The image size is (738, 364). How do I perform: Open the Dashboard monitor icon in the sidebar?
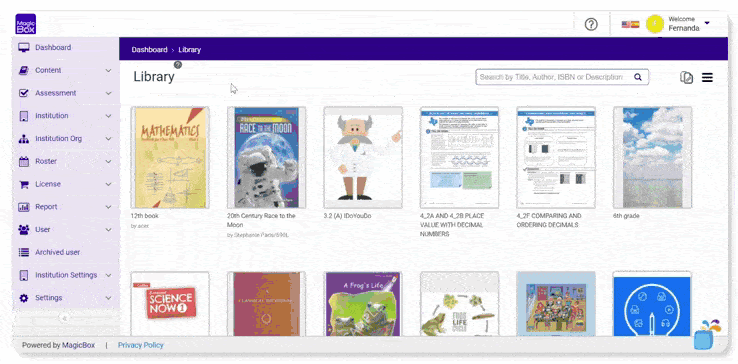[24, 48]
